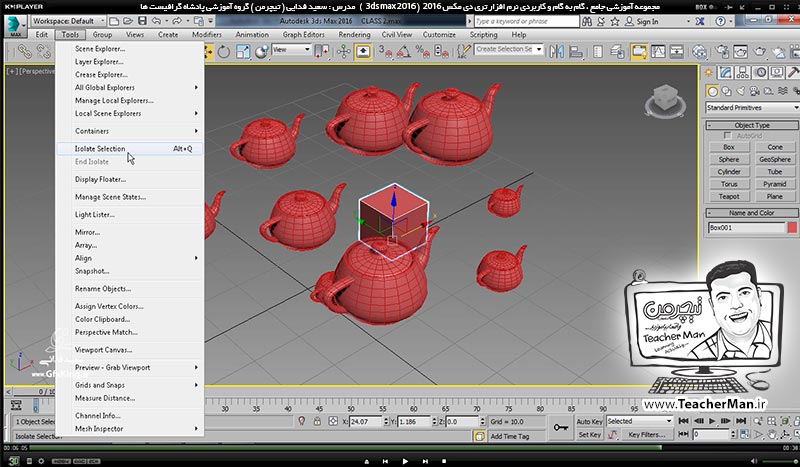
Task: Select the Geometry category icon
Action: pos(712,91)
